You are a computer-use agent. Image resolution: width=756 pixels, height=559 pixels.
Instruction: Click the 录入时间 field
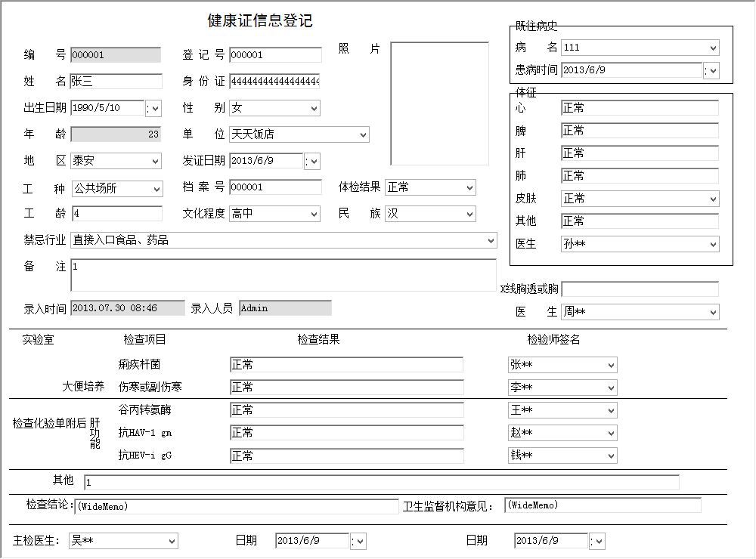tap(127, 308)
